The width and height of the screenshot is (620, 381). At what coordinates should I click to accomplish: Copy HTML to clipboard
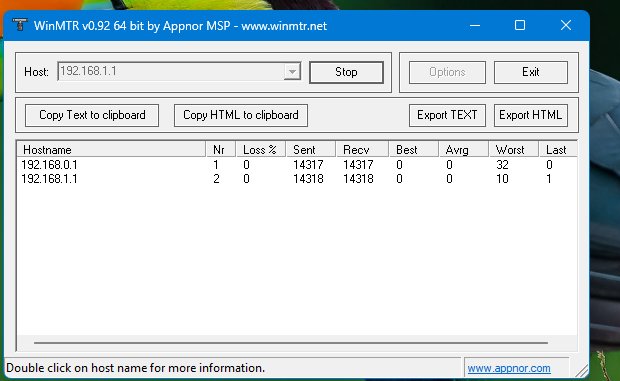pyautogui.click(x=241, y=115)
